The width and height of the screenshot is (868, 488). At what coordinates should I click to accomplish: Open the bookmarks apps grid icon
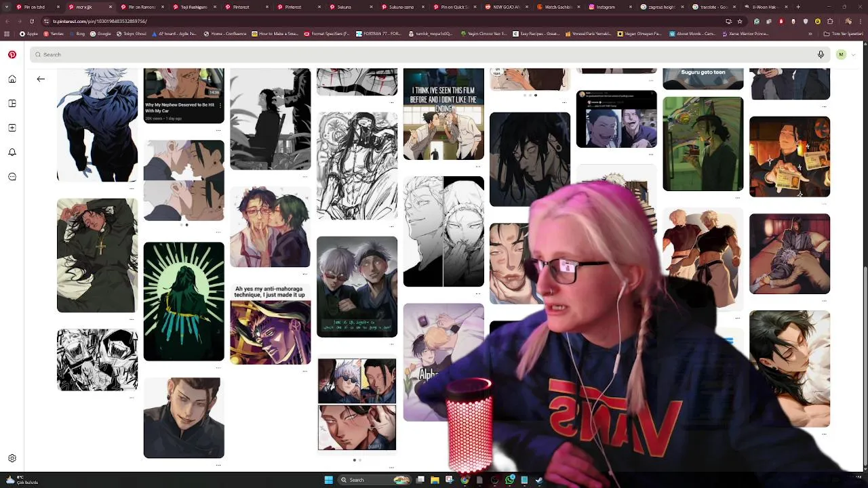(7, 34)
